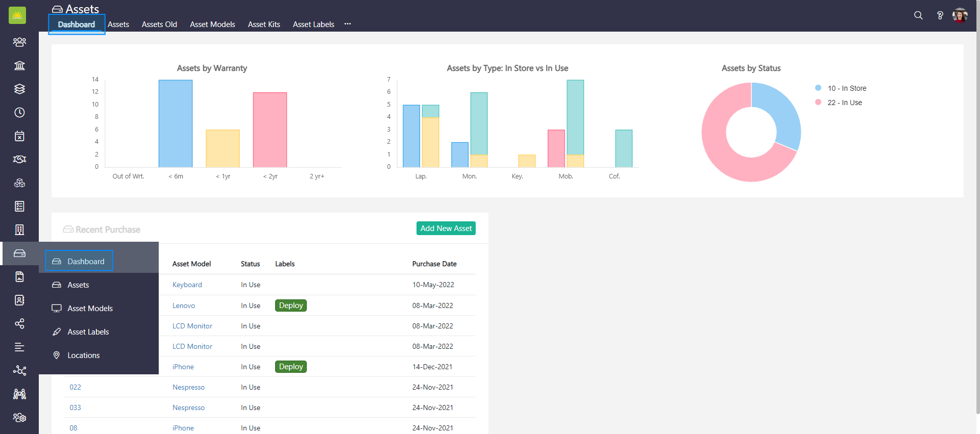Click the help question mark icon
The image size is (980, 434).
tap(940, 15)
